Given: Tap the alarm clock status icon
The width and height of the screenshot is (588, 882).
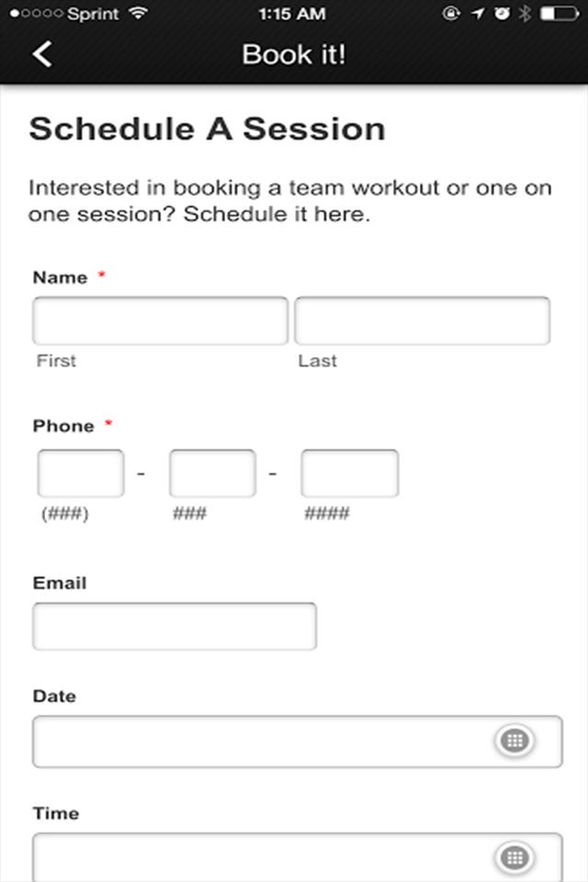Looking at the screenshot, I should [502, 13].
